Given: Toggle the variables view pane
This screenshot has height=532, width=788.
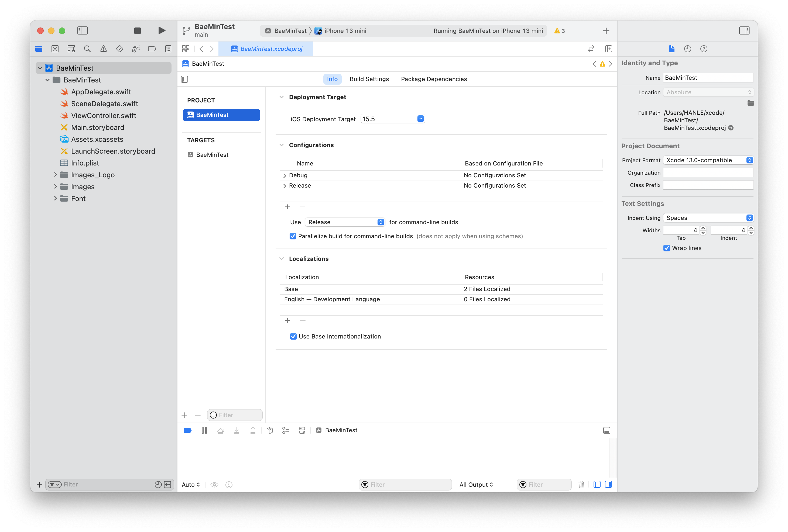Looking at the screenshot, I should point(597,484).
